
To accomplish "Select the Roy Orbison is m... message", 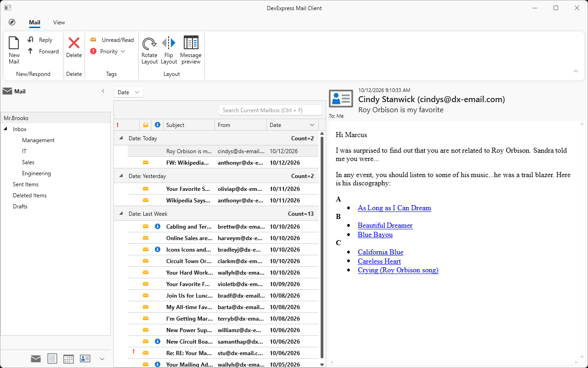I will [223, 151].
